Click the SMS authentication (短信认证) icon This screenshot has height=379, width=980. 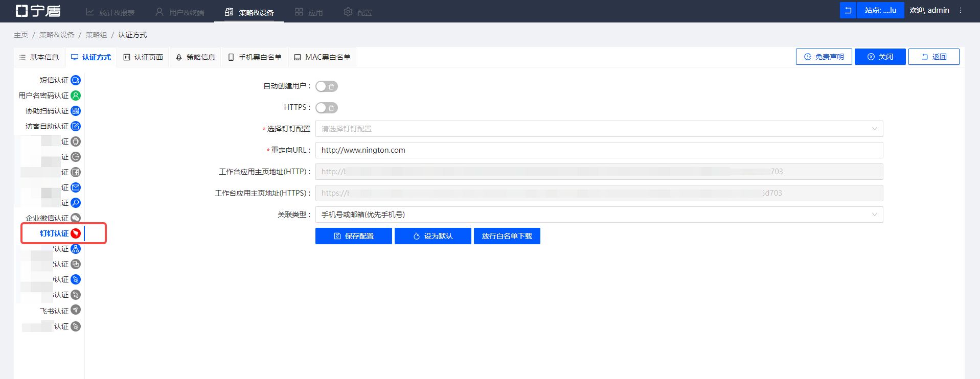pyautogui.click(x=76, y=80)
